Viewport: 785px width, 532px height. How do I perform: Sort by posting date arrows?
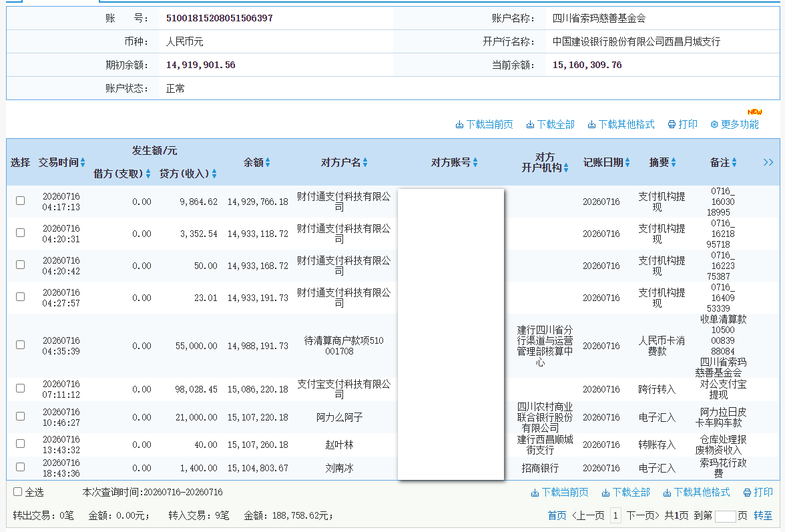point(627,162)
